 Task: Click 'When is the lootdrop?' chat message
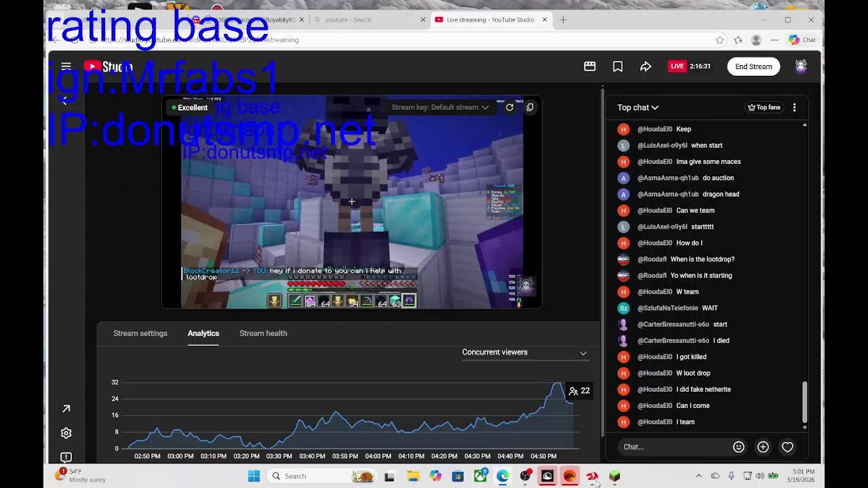pos(703,259)
